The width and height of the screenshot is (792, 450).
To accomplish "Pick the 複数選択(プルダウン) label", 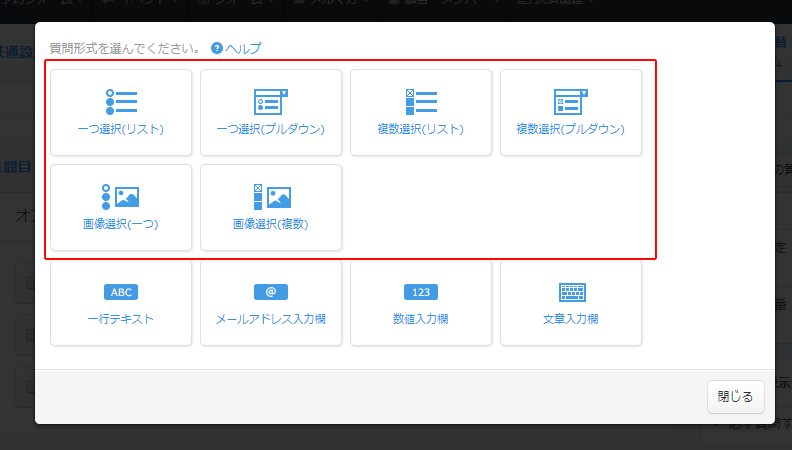I will [570, 129].
